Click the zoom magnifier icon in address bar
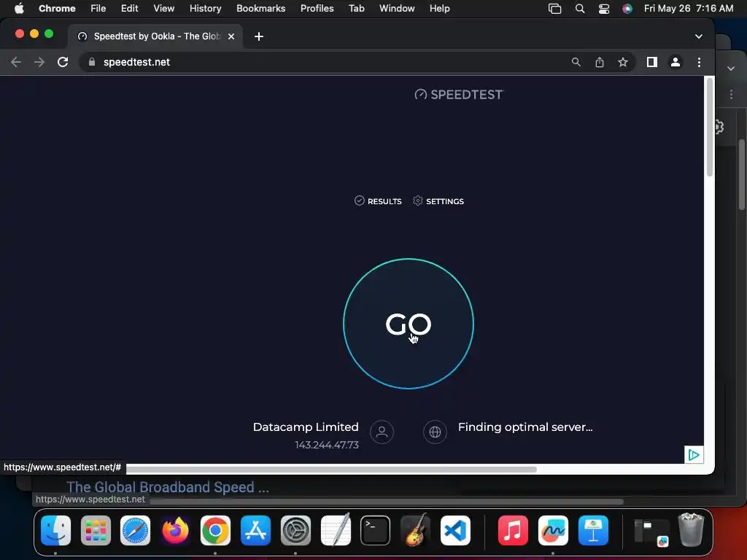Viewport: 747px width, 560px height. pyautogui.click(x=576, y=62)
